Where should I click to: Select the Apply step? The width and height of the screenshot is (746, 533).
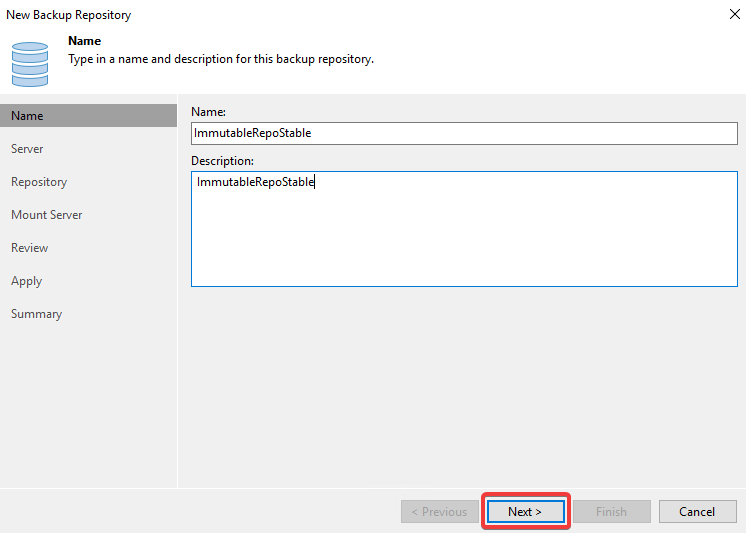click(27, 281)
